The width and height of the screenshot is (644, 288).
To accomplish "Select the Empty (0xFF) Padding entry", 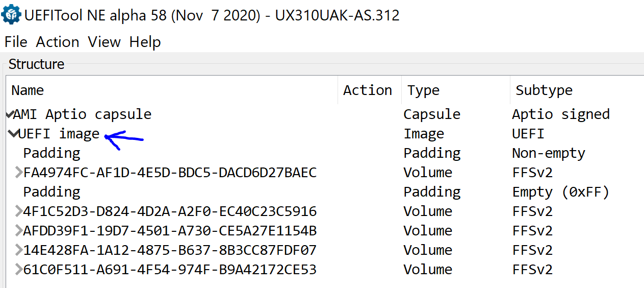I will coord(51,192).
